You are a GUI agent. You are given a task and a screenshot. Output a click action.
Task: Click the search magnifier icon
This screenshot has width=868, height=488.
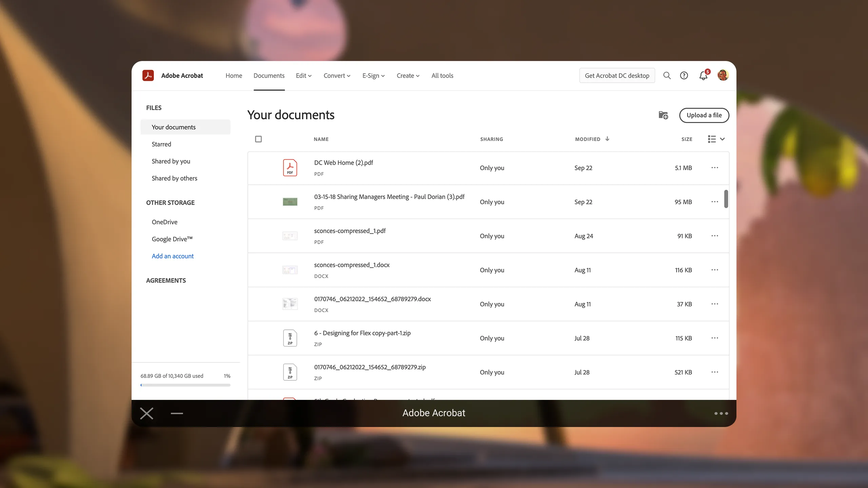point(667,76)
